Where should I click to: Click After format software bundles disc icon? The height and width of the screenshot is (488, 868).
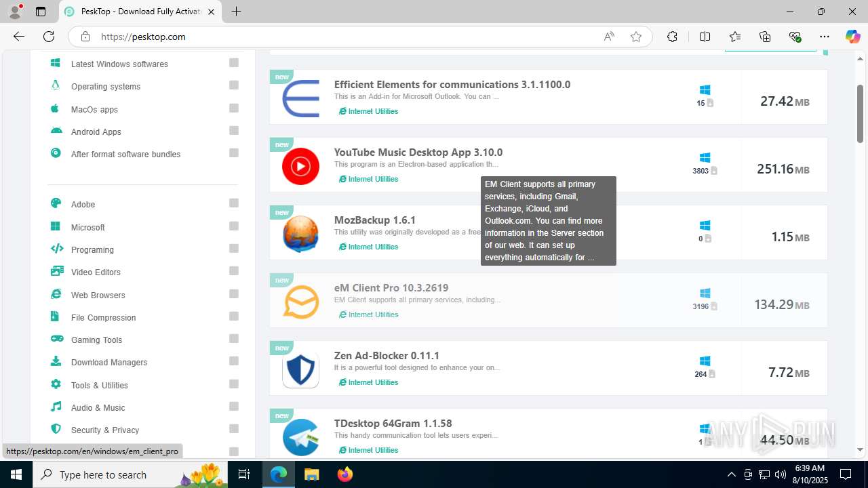[x=56, y=153]
